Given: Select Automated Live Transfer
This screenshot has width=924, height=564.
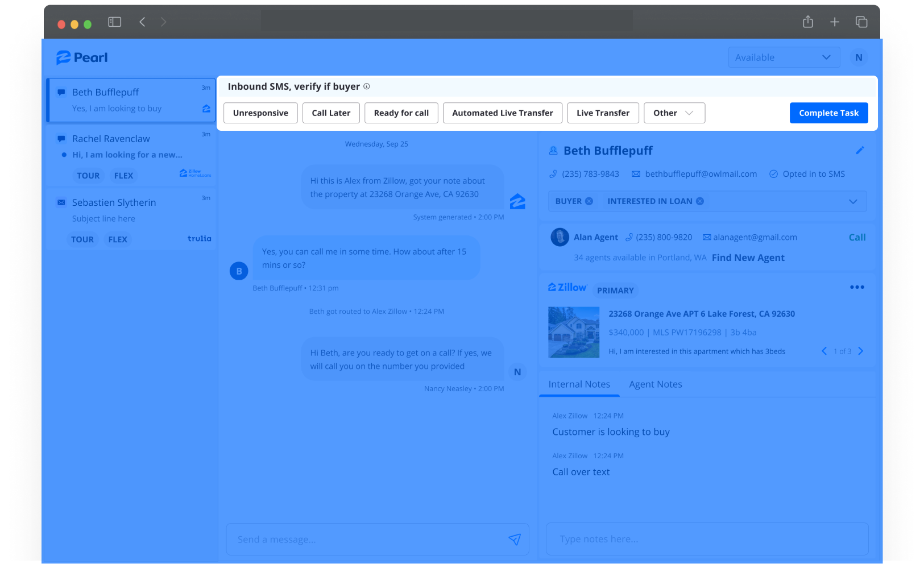Looking at the screenshot, I should coord(503,113).
